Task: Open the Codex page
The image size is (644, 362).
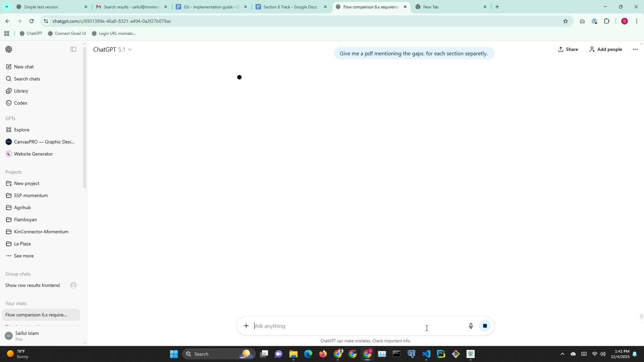Action: coord(20,103)
